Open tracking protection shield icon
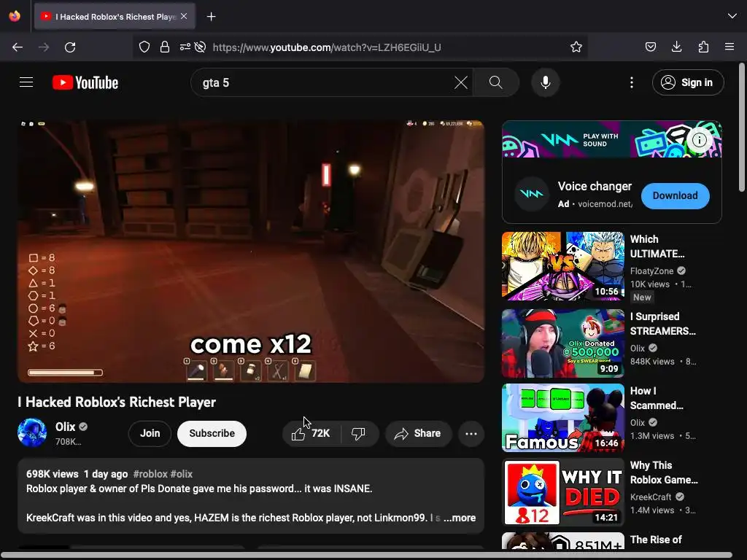The image size is (747, 560). 144,47
